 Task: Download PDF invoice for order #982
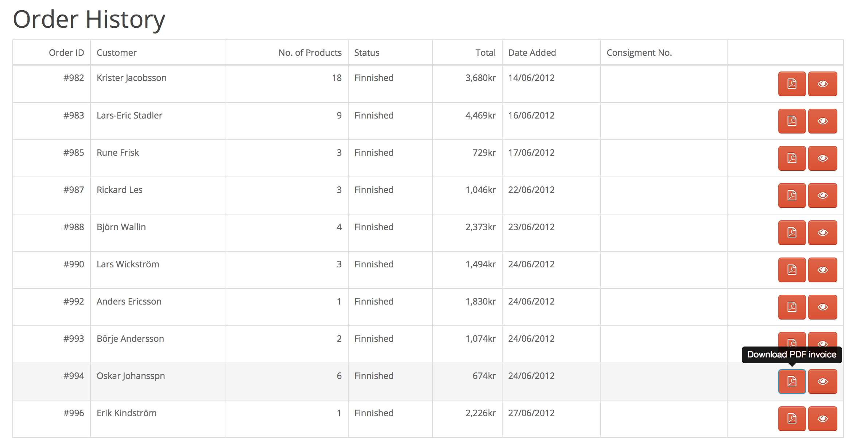click(x=792, y=84)
